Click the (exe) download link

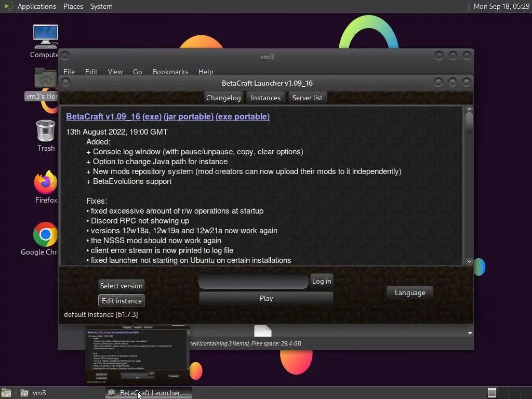coord(152,116)
